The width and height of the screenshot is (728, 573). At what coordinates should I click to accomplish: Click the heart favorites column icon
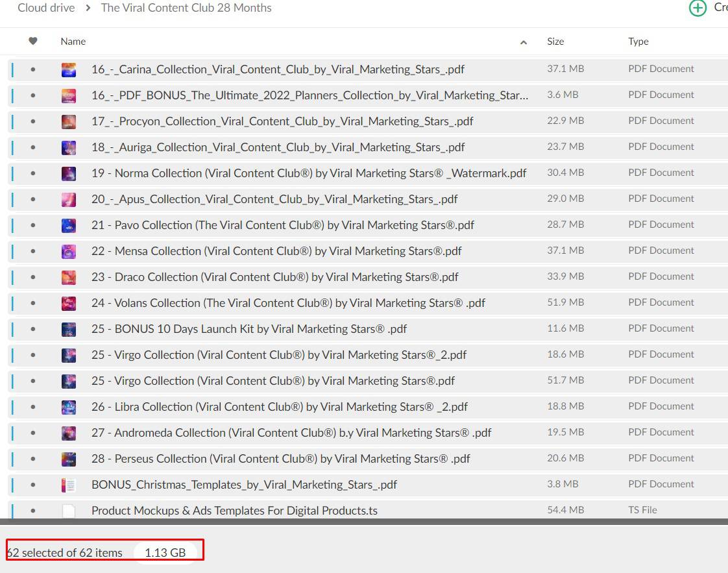click(33, 41)
